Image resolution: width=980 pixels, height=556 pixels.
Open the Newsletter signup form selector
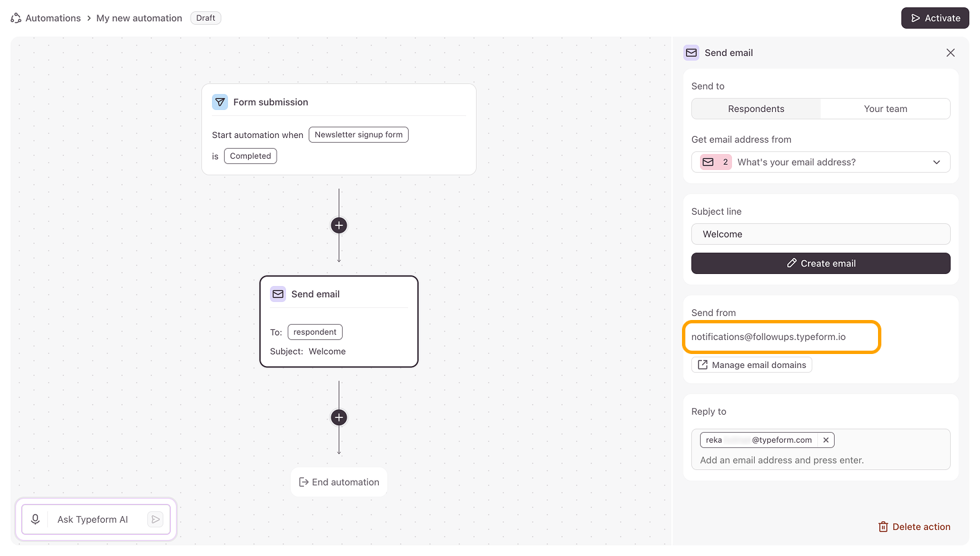[x=359, y=135]
